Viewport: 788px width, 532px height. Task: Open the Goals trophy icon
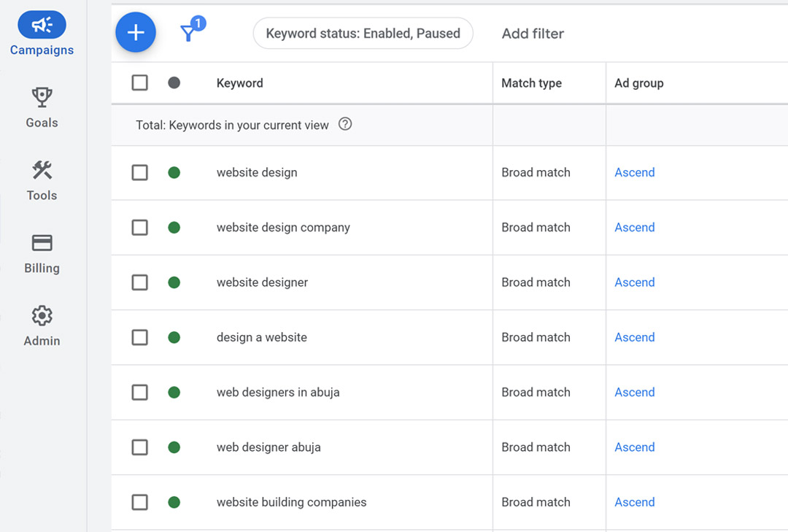coord(42,97)
